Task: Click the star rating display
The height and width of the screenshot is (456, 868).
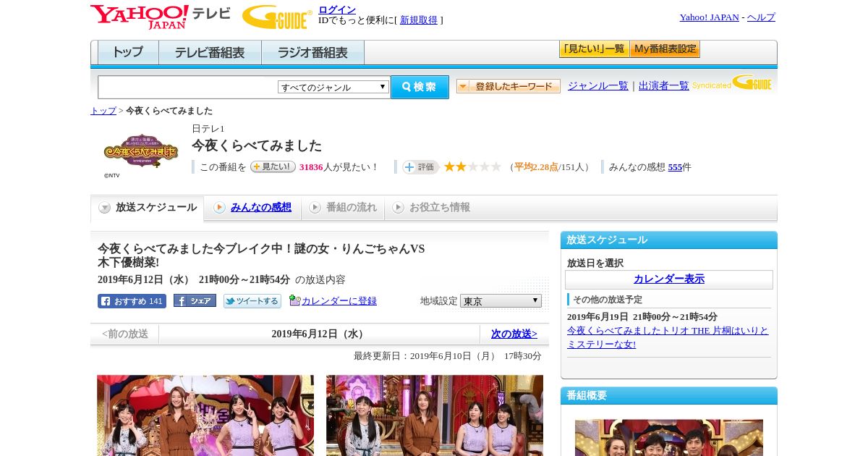Action: pos(472,166)
